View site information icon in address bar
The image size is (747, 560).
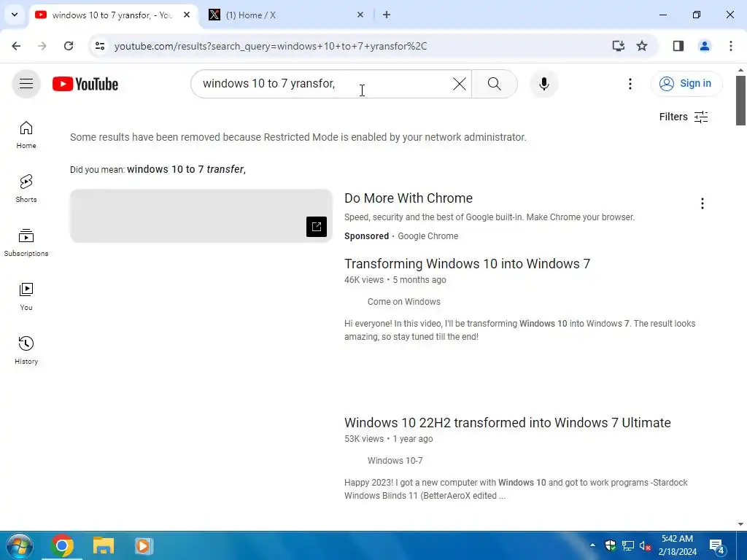click(x=99, y=46)
